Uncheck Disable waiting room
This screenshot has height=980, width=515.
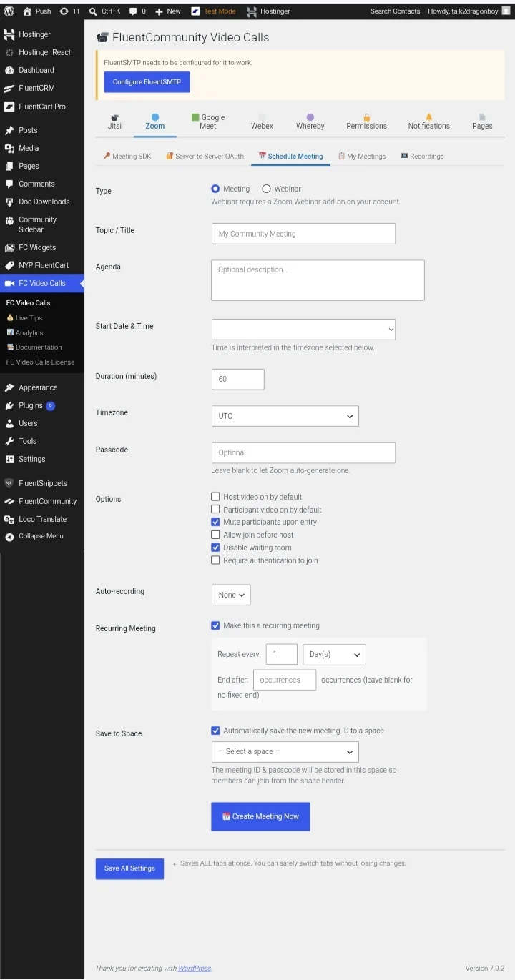215,548
